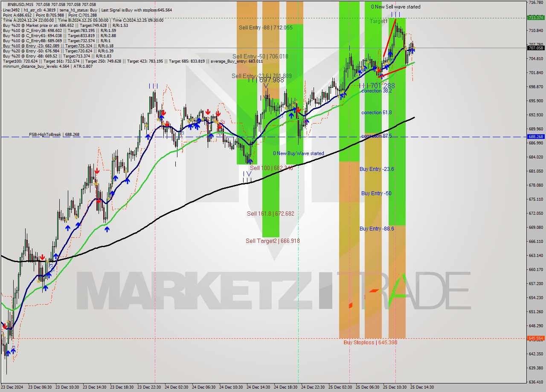Select the 'Sell Entry -50 | 706.018' label
Image resolution: width=546 pixels, height=392 pixels.
[260, 56]
